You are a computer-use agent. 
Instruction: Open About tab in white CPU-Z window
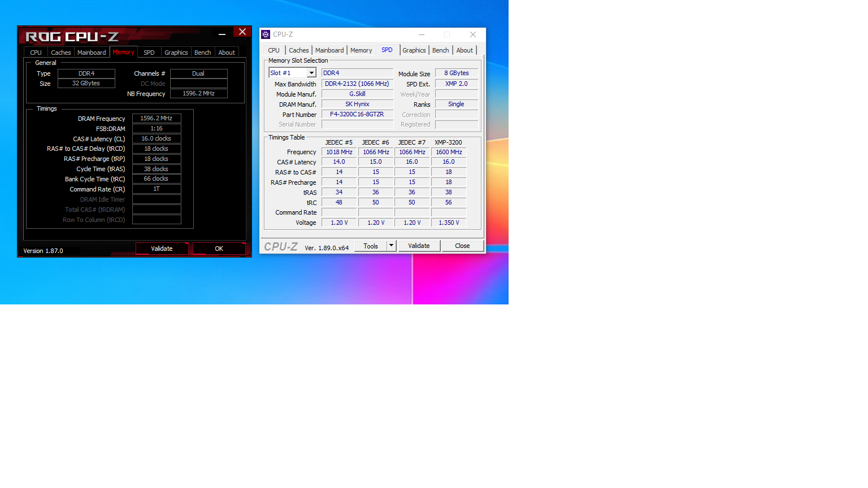pyautogui.click(x=465, y=50)
